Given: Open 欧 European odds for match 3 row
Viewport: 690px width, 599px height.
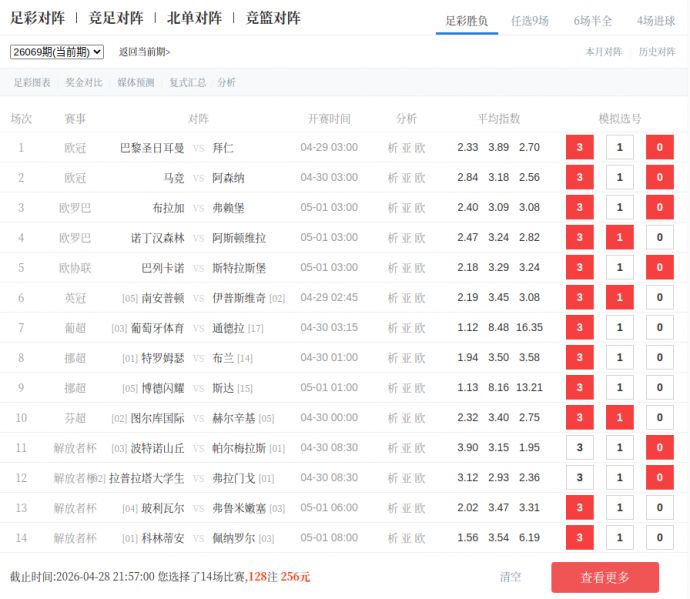Looking at the screenshot, I should pos(420,207).
